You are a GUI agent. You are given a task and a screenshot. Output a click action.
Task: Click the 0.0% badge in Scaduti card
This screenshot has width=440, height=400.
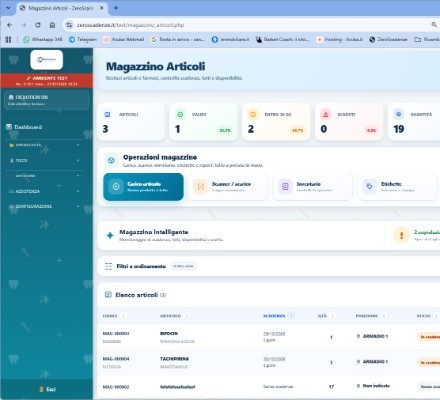pos(371,130)
